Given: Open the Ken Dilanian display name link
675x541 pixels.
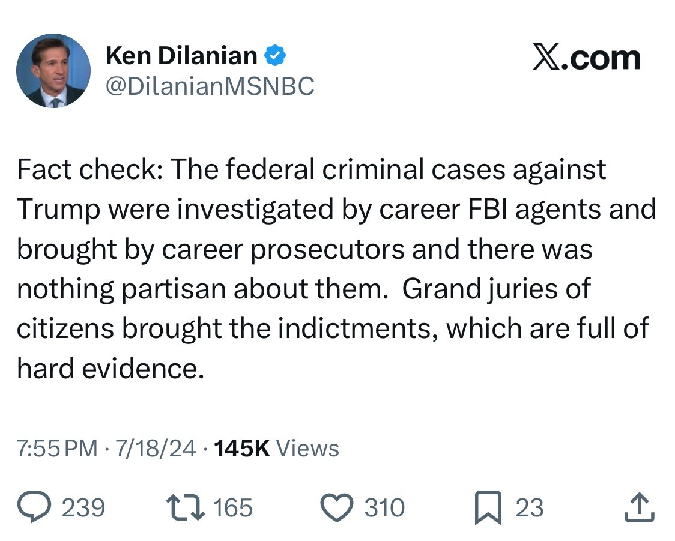Looking at the screenshot, I should point(182,55).
